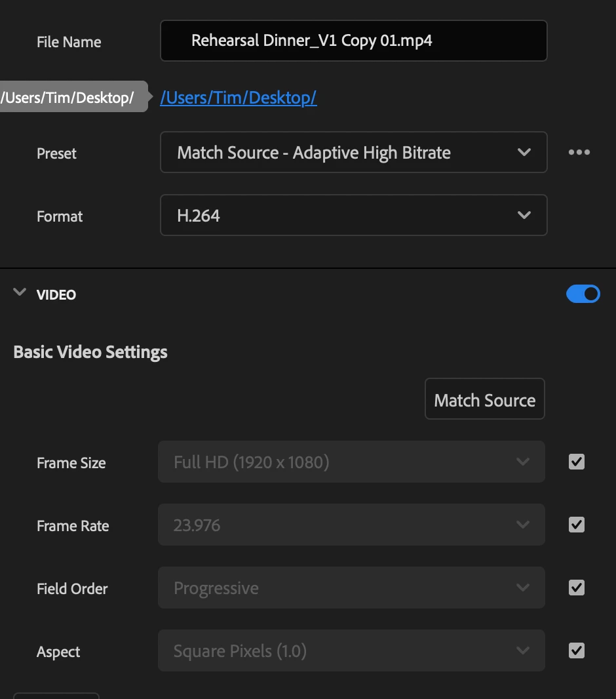Open the Square Pixels Aspect dropdown
Image resolution: width=616 pixels, height=699 pixels.
coord(351,650)
